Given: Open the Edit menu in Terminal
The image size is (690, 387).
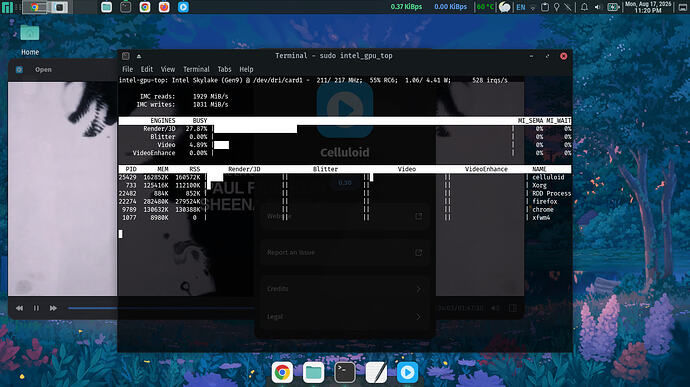Looking at the screenshot, I should (147, 69).
